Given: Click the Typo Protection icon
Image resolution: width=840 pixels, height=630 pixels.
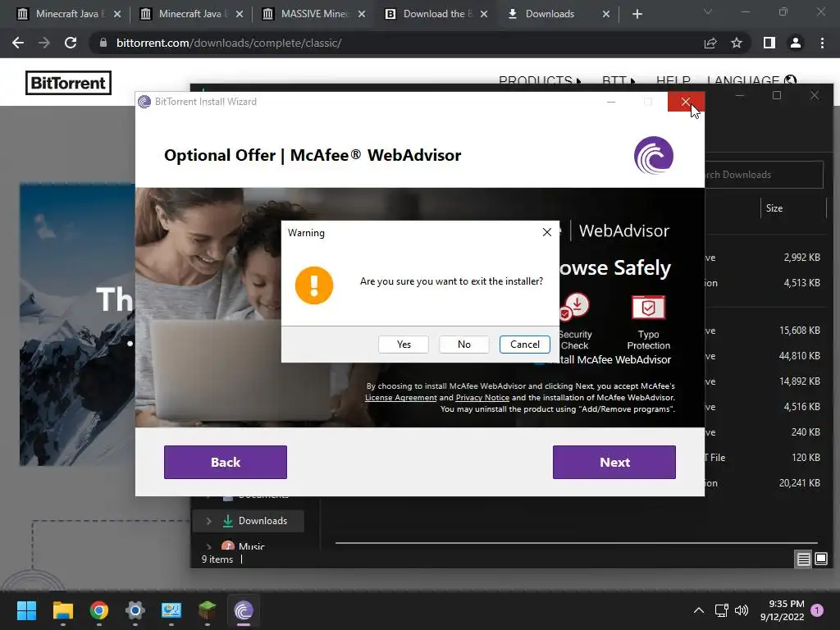Looking at the screenshot, I should pos(648,307).
